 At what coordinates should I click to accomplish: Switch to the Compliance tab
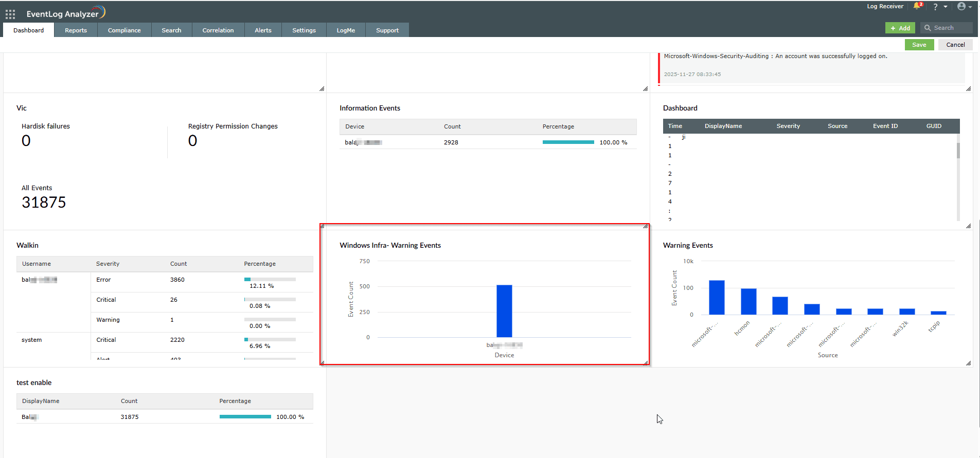(x=124, y=30)
